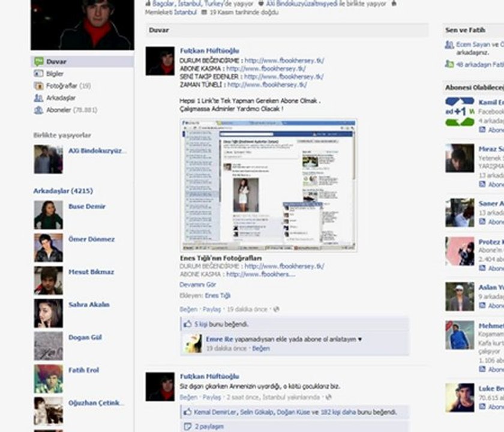Click thumbs-up icon beside 5 kişi
The width and height of the screenshot is (504, 432).
187,324
